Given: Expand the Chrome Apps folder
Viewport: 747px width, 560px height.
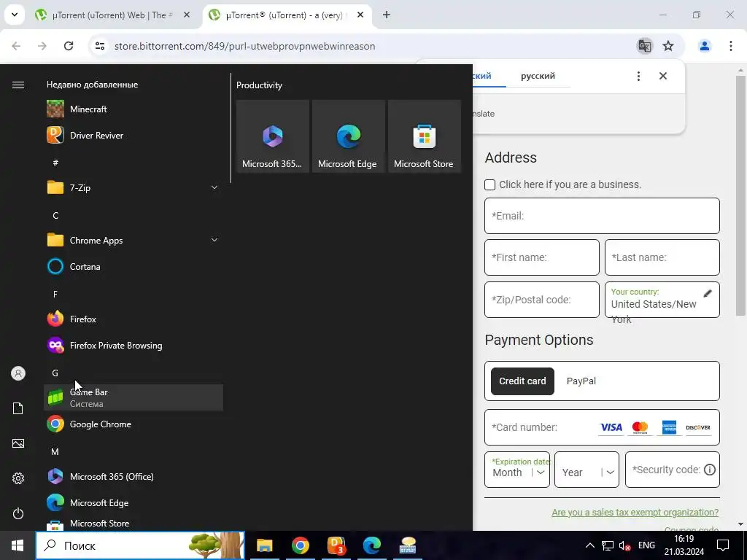Looking at the screenshot, I should (x=214, y=240).
